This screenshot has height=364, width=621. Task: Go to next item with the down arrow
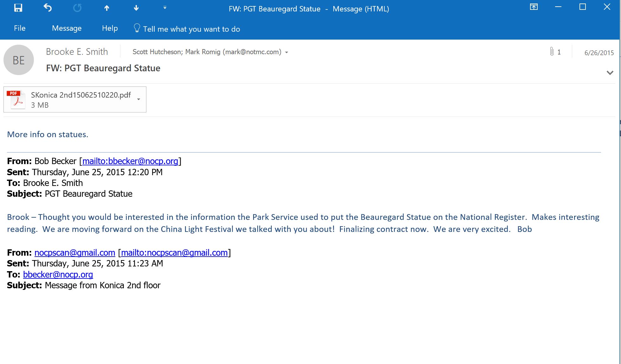[x=136, y=8]
